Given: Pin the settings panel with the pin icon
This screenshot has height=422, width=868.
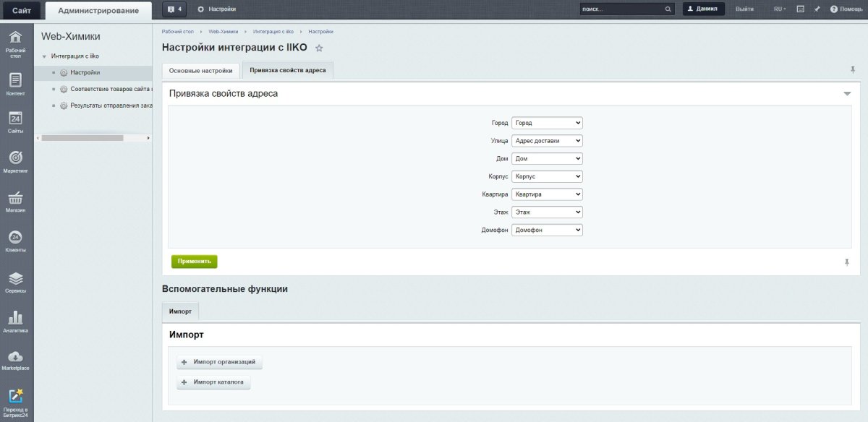Looking at the screenshot, I should coord(846,262).
